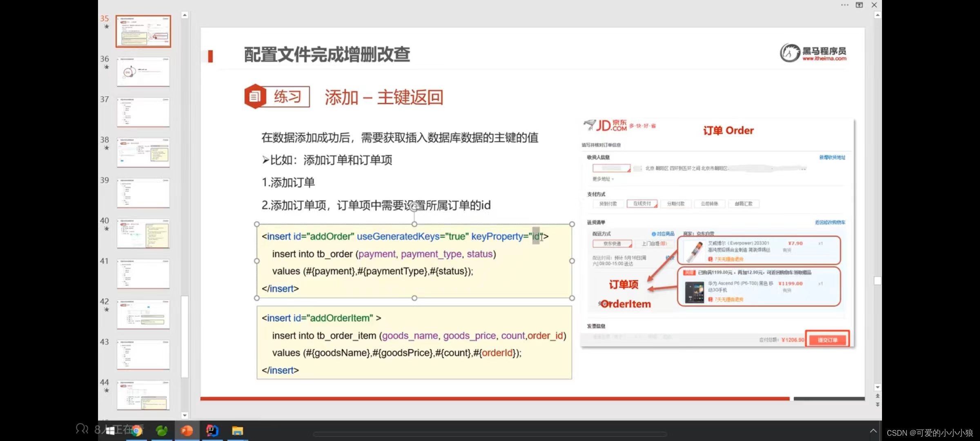
Task: Open the green apple app in taskbar
Action: (162, 431)
